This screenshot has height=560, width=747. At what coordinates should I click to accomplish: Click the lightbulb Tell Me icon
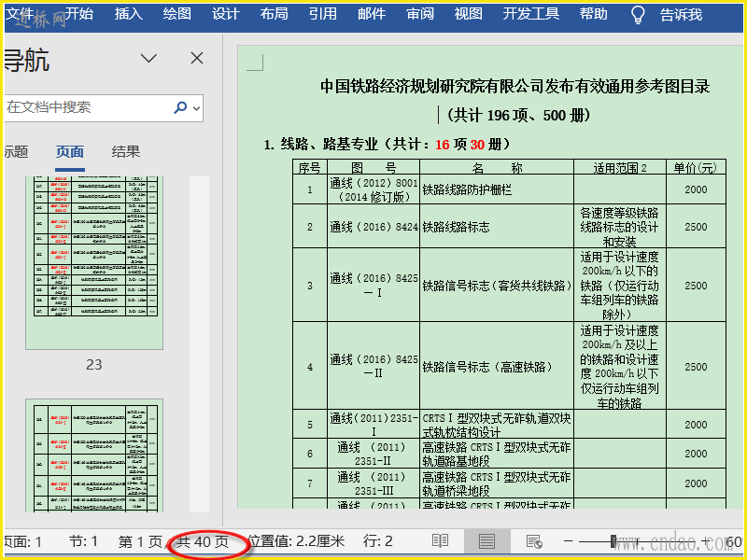pos(638,15)
